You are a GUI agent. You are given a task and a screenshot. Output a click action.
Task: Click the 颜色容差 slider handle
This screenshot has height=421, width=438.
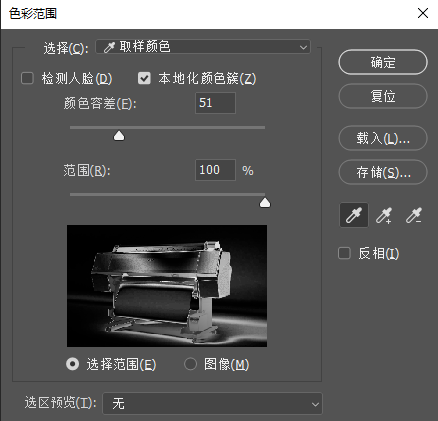tap(119, 136)
